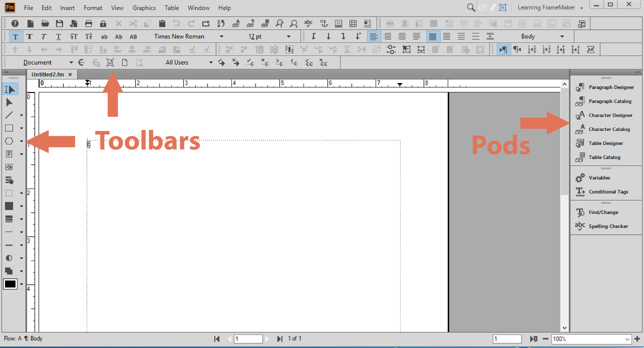The height and width of the screenshot is (348, 644).
Task: Click the Paste clipboard icon
Action: [x=162, y=23]
